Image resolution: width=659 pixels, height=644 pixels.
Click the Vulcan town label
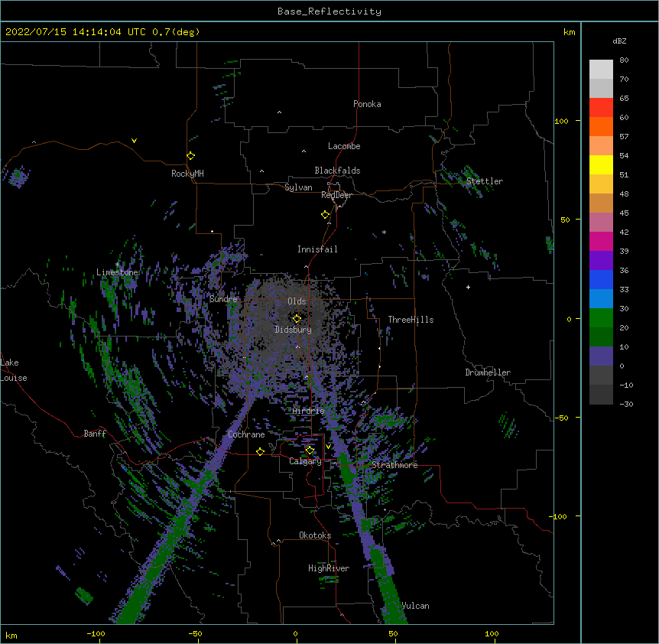(x=415, y=606)
